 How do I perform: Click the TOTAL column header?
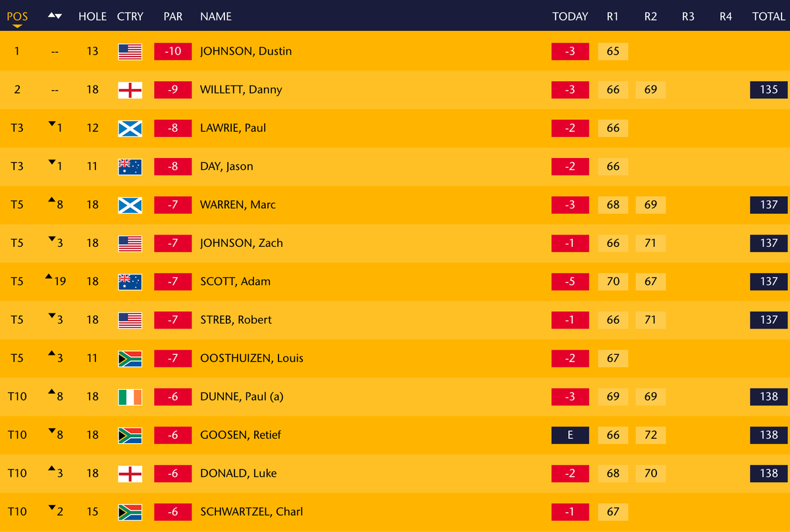[769, 16]
